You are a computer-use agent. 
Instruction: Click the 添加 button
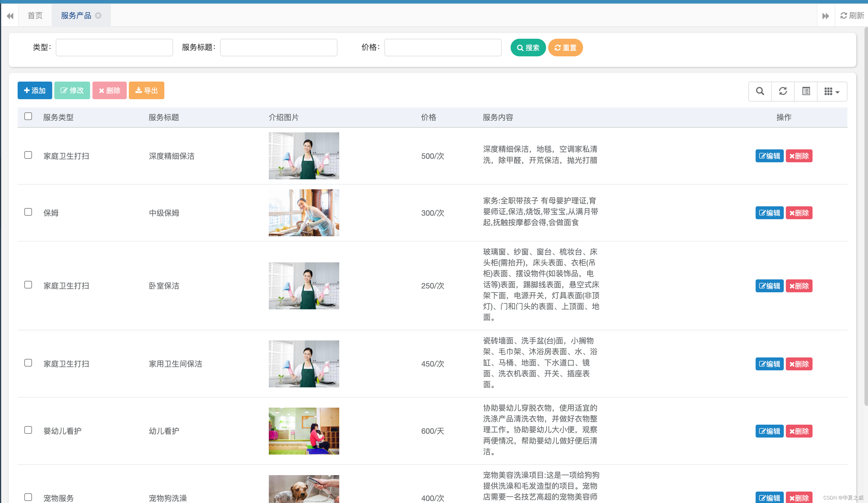click(35, 90)
